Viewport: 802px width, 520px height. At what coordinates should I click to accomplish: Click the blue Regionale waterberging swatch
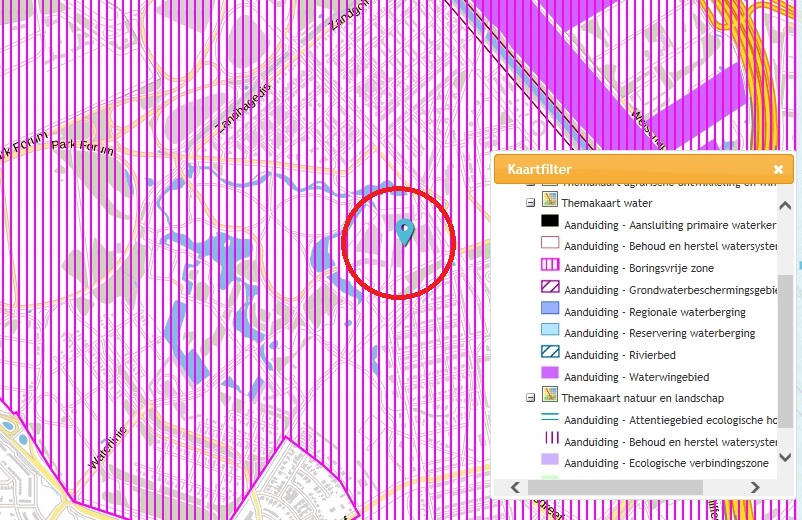549,311
